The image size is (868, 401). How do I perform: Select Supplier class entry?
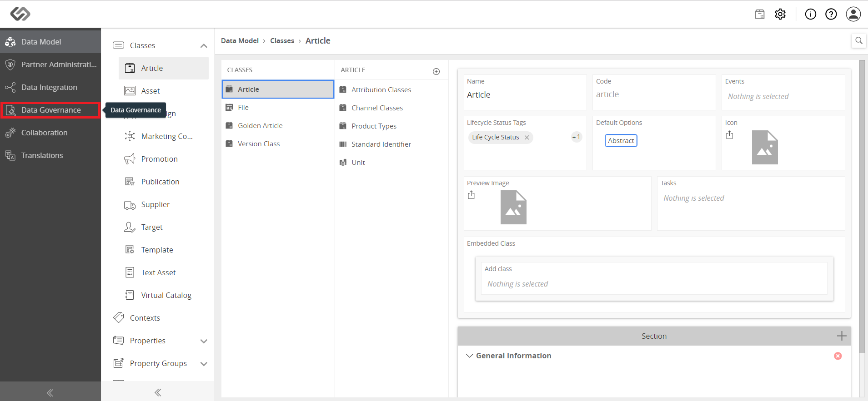pos(164,204)
